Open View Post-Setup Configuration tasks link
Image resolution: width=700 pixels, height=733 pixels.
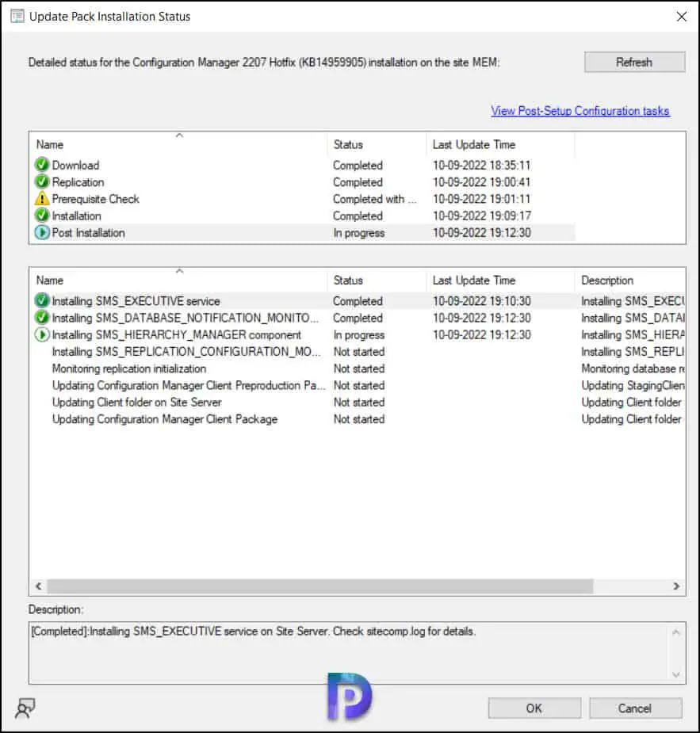pyautogui.click(x=580, y=111)
